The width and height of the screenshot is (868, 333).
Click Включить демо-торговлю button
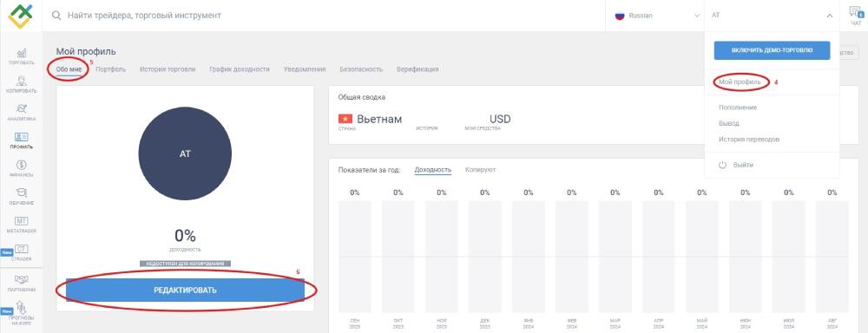click(772, 50)
